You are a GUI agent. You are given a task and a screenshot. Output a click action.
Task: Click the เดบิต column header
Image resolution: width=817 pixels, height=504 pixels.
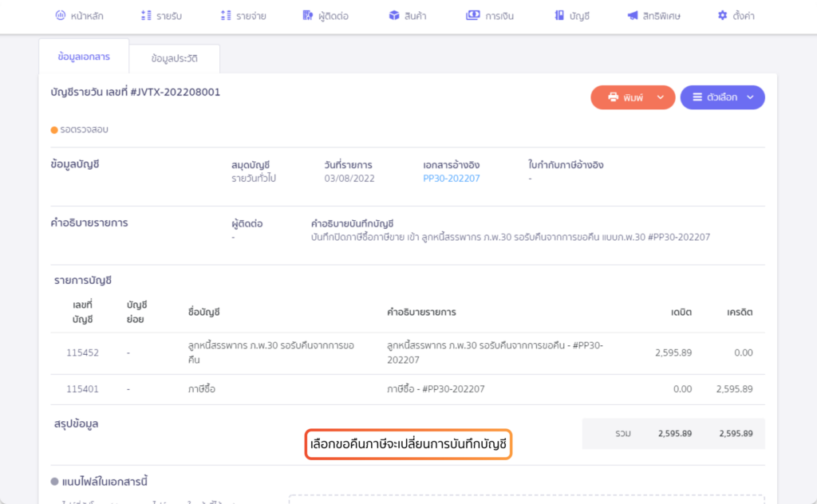pyautogui.click(x=681, y=313)
